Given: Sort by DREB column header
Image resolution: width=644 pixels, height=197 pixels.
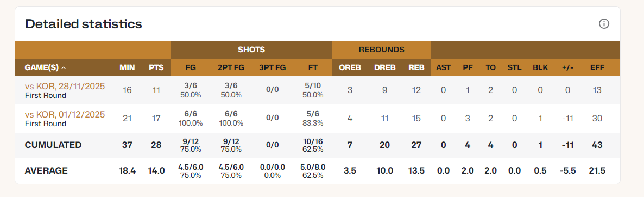Looking at the screenshot, I should coord(384,67).
